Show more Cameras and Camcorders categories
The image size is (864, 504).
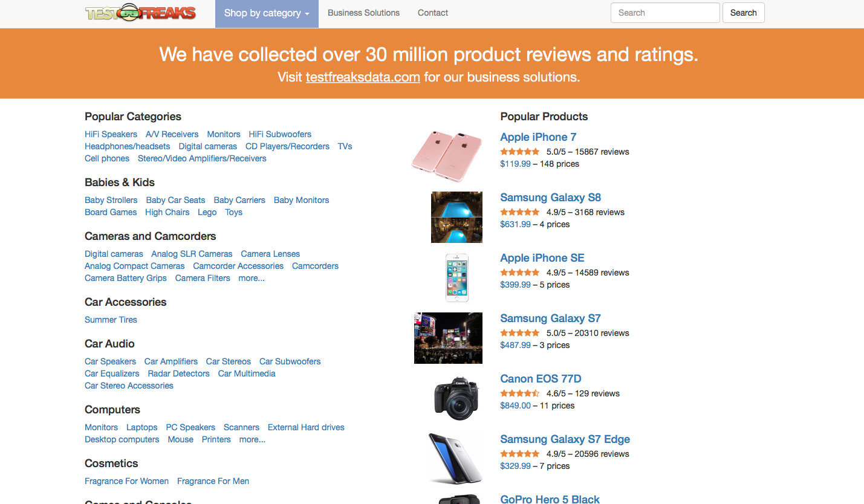point(252,278)
